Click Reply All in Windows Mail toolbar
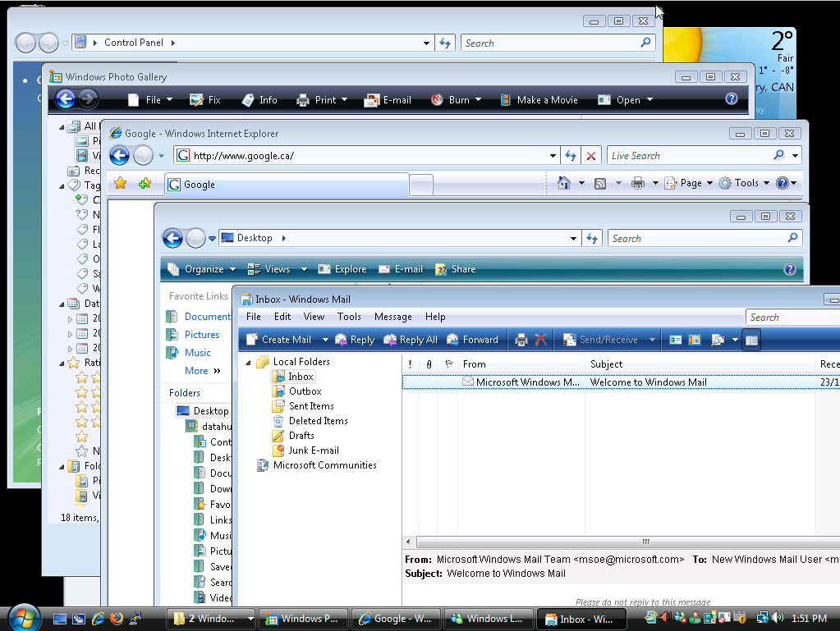 [411, 340]
